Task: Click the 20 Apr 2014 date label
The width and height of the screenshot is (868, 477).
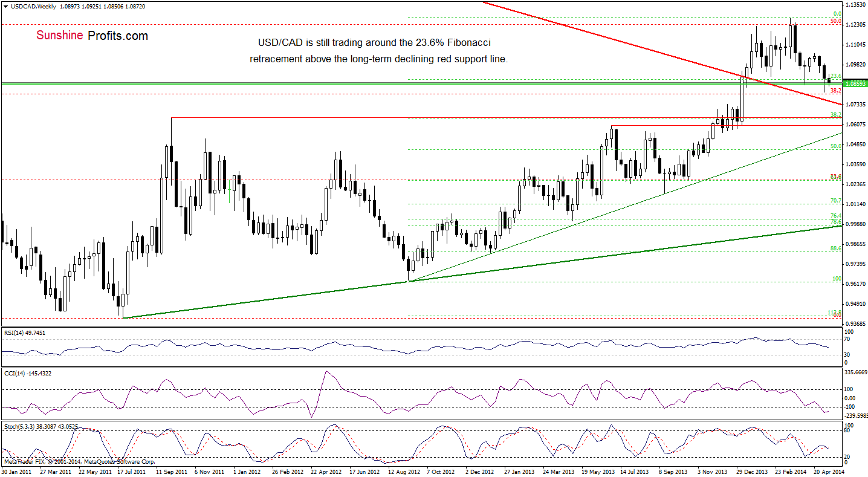Action: pyautogui.click(x=829, y=472)
